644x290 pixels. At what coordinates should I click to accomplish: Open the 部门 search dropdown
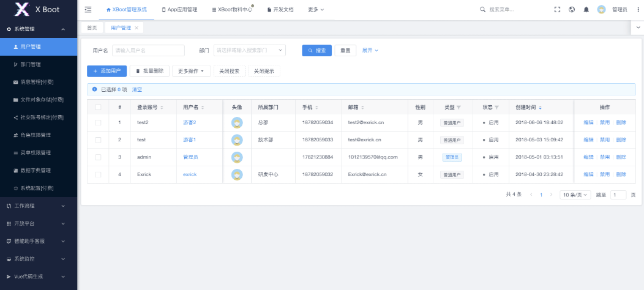(250, 50)
